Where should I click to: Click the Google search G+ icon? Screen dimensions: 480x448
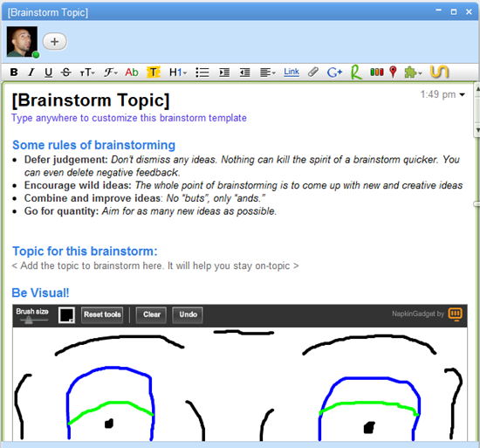click(x=334, y=72)
